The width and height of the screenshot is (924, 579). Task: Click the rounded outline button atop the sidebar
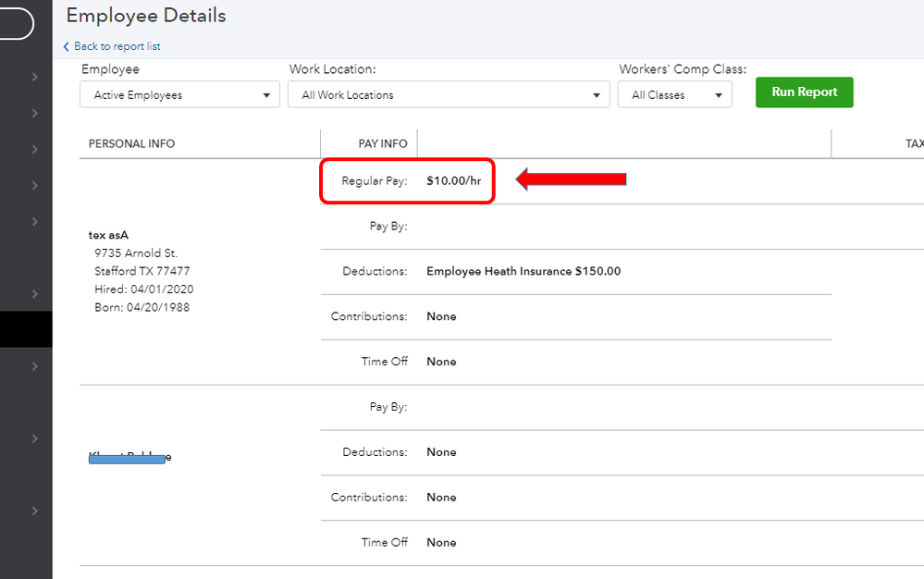[x=16, y=24]
